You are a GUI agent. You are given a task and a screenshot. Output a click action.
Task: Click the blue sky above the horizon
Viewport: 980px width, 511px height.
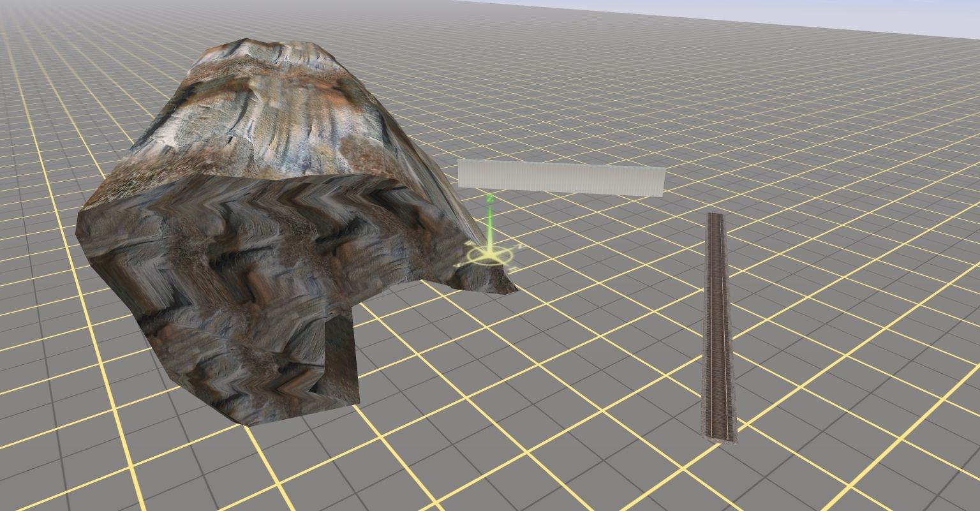click(x=829, y=13)
